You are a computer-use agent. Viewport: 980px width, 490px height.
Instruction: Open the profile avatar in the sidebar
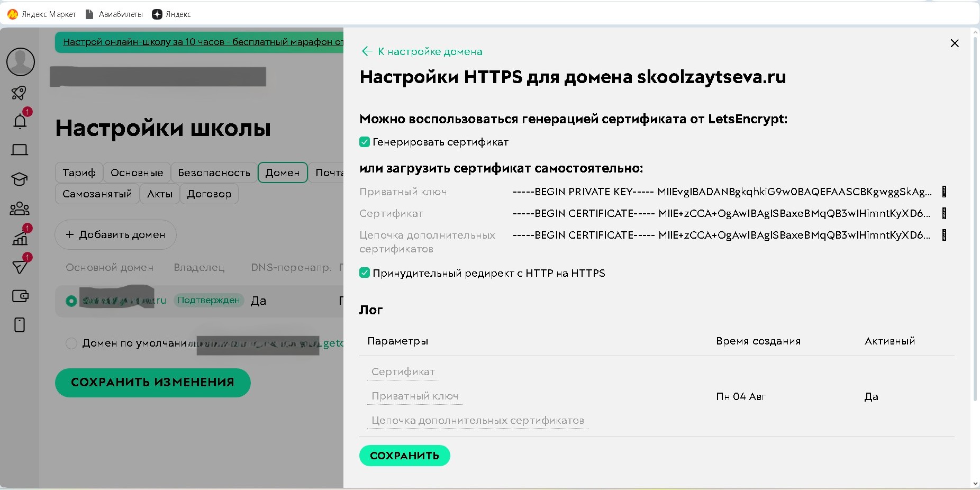[20, 62]
